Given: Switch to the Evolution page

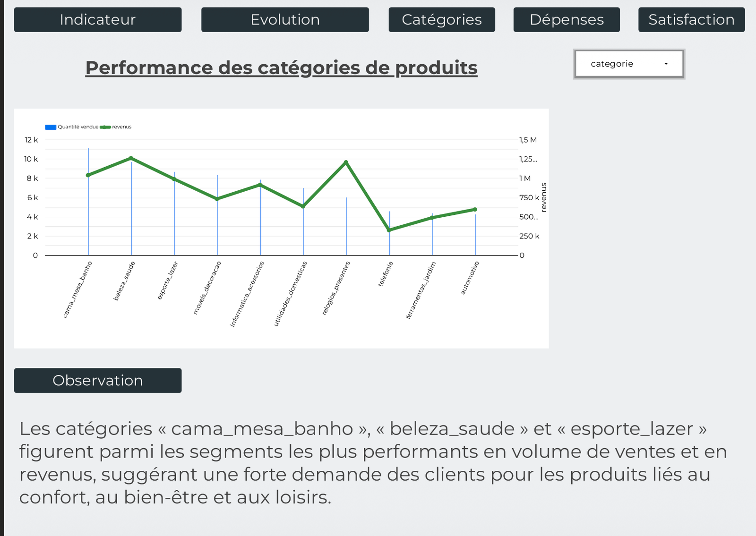Looking at the screenshot, I should [x=285, y=20].
